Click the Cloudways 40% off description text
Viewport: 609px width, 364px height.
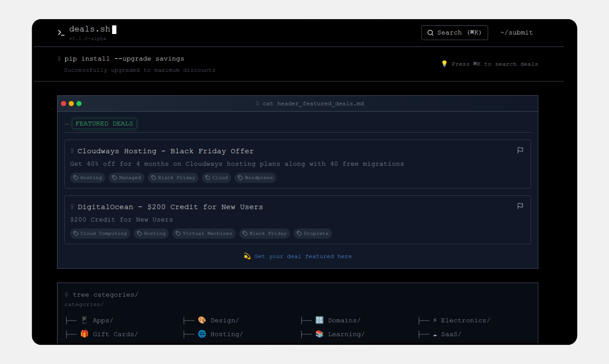point(237,164)
